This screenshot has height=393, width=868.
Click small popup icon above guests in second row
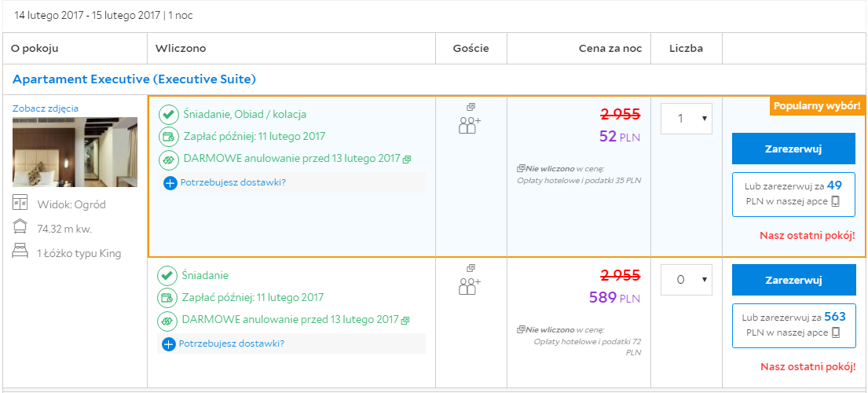pyautogui.click(x=471, y=268)
